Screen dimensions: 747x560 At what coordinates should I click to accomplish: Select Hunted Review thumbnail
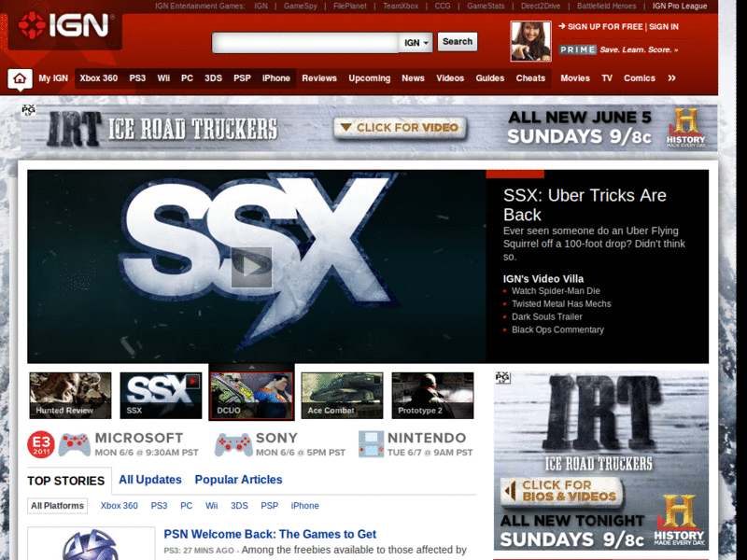(x=70, y=395)
